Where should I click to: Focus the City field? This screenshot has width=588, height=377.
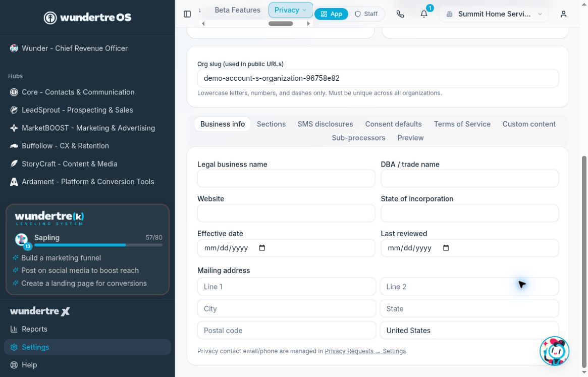click(287, 309)
